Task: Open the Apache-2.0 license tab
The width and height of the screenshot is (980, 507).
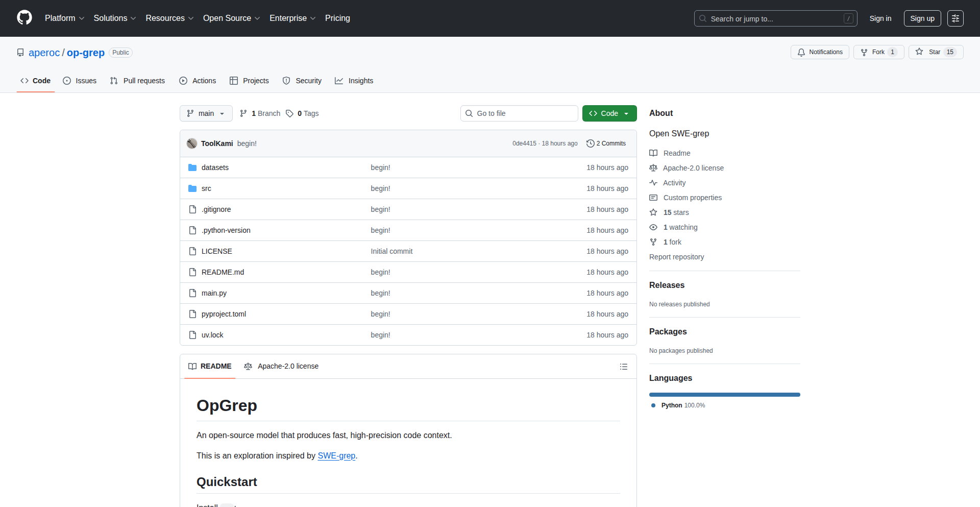Action: click(282, 366)
